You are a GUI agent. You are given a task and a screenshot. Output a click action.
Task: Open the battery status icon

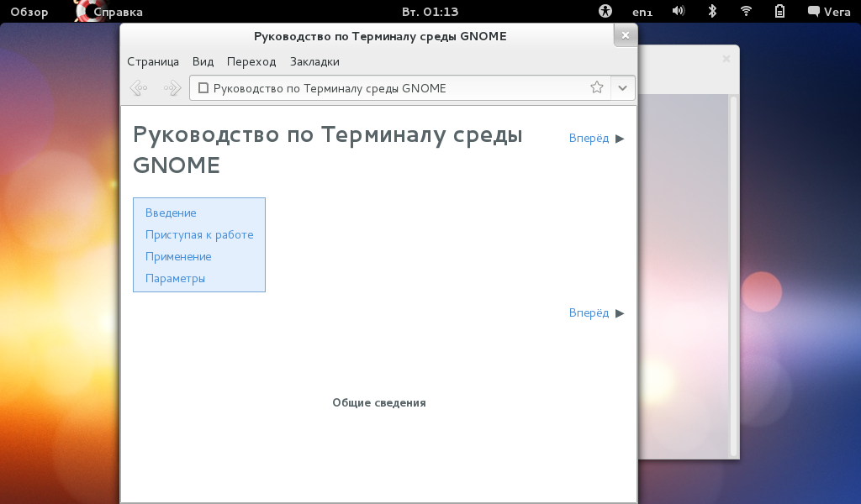pos(779,11)
